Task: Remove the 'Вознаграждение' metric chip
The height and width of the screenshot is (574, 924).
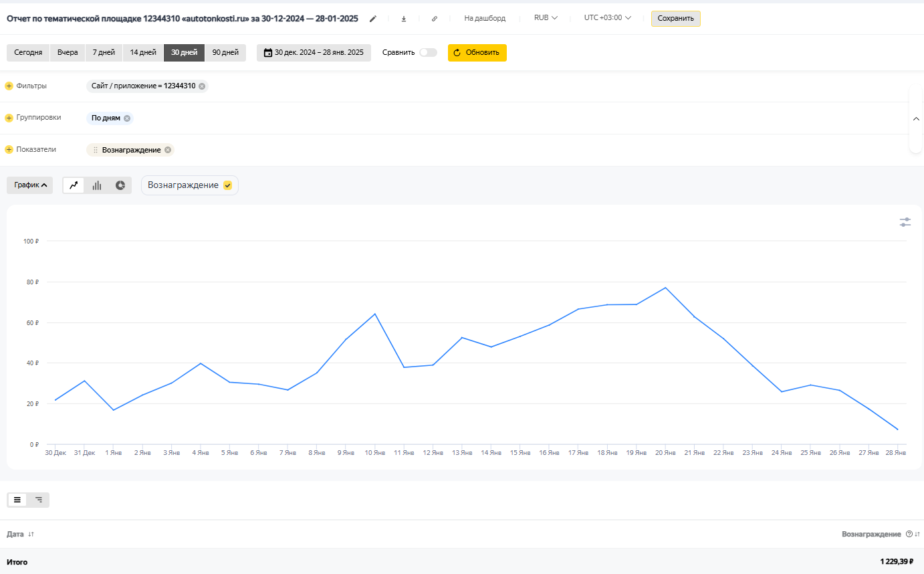Action: point(168,150)
